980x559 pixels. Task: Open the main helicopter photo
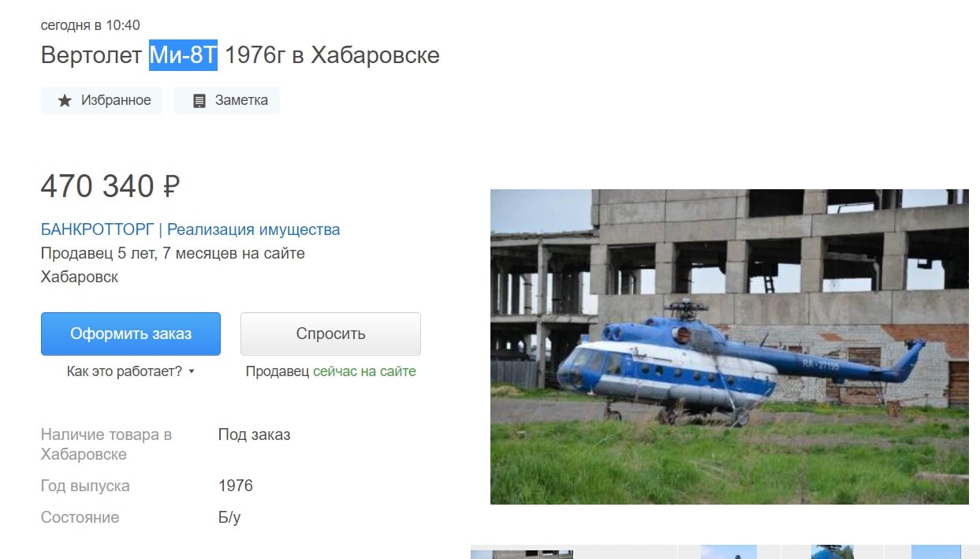[729, 347]
